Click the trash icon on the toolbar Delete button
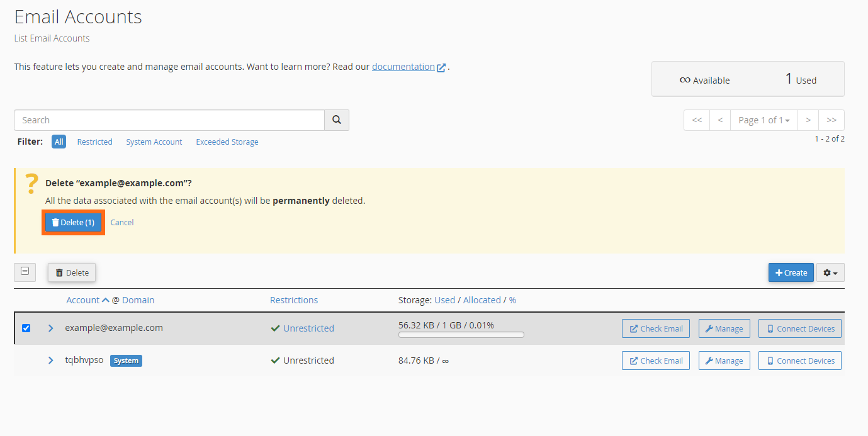This screenshot has height=436, width=868. 60,272
